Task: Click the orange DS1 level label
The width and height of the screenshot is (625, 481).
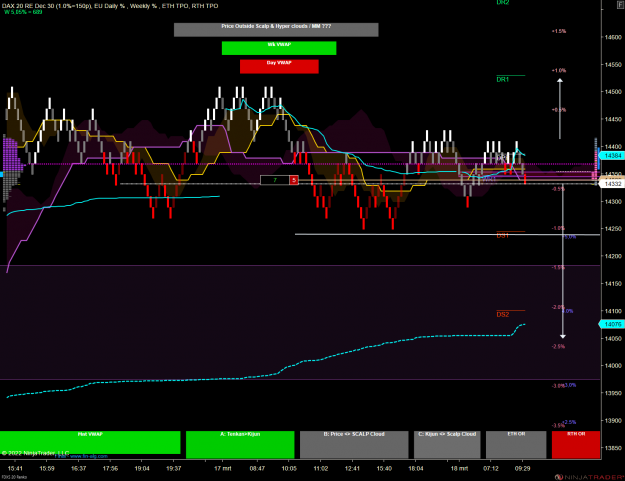Action: (x=502, y=236)
